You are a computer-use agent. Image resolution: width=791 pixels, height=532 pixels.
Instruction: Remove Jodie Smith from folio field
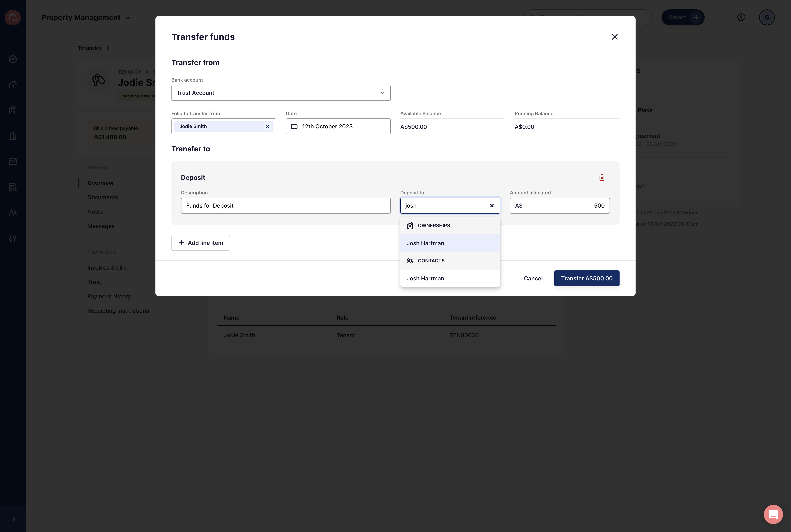coord(267,126)
